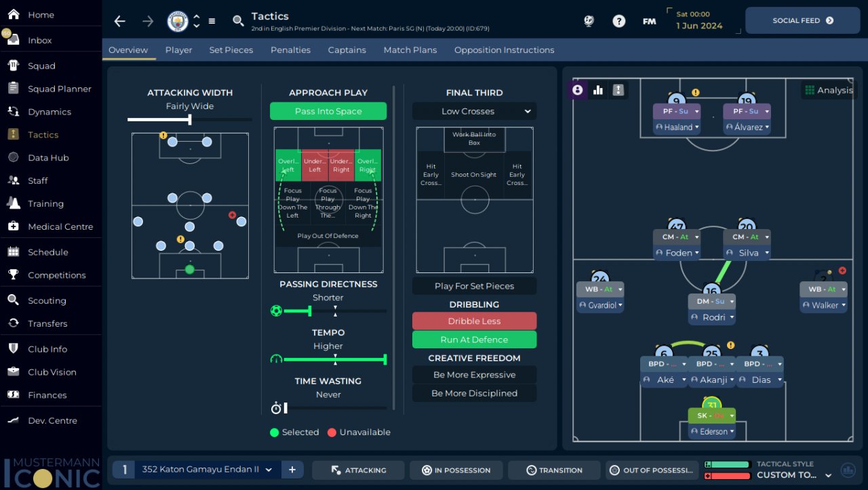
Task: Open the Training cone icon
Action: point(13,203)
